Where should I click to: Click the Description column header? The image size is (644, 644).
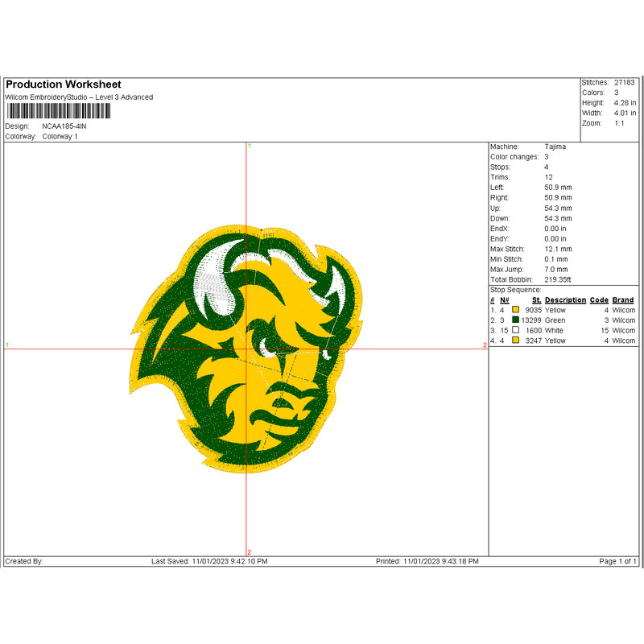point(565,299)
